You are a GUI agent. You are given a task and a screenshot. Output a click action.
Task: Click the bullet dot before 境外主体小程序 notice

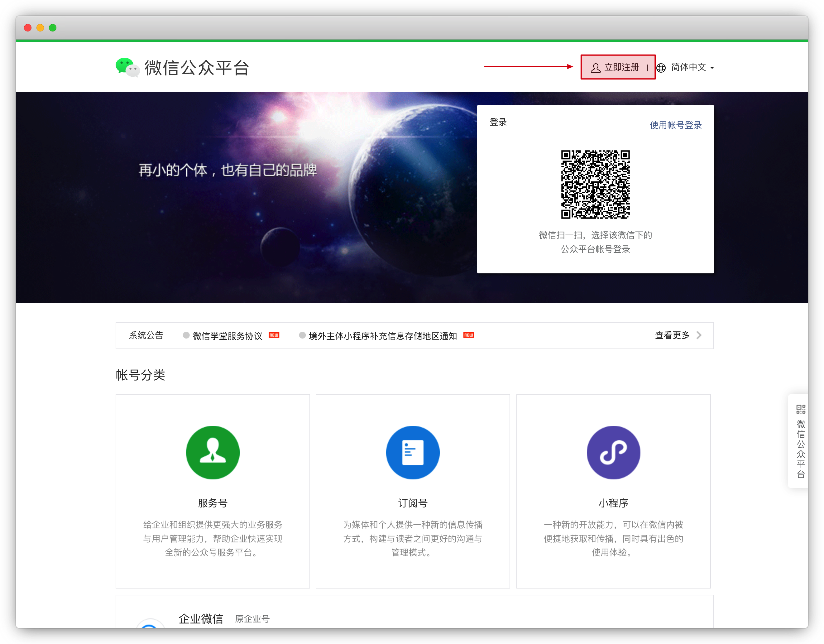pyautogui.click(x=302, y=335)
